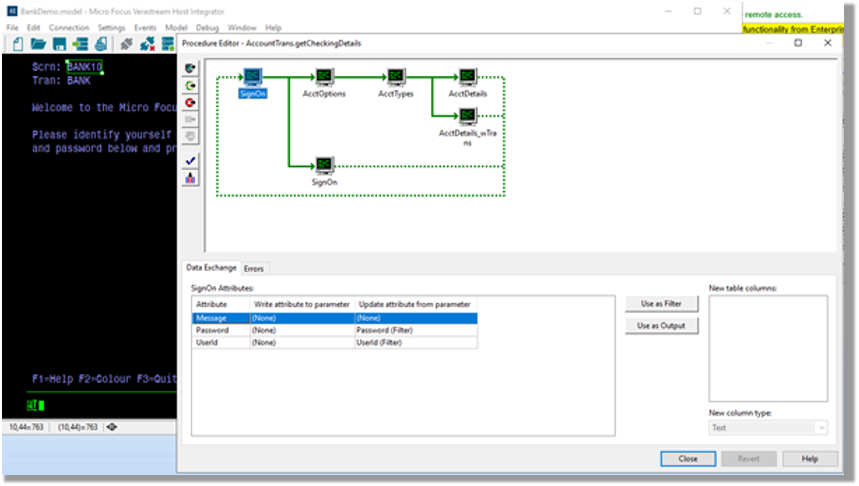Viewport: 859px width, 486px height.
Task: Click the gray connect plug icon
Action: pos(126,44)
